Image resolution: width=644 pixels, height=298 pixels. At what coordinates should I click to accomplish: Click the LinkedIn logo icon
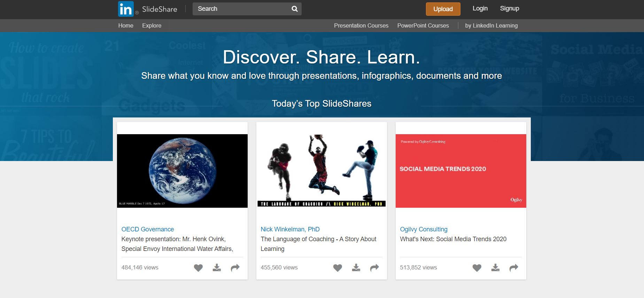click(x=126, y=9)
